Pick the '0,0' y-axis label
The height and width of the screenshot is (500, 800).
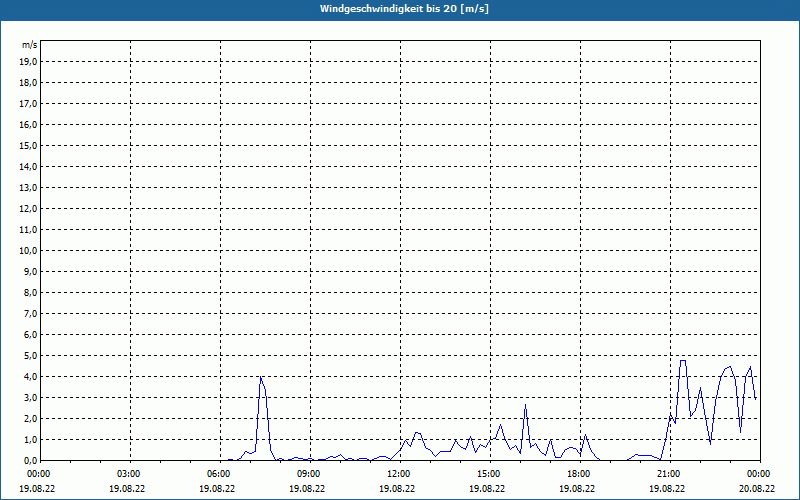[31, 461]
